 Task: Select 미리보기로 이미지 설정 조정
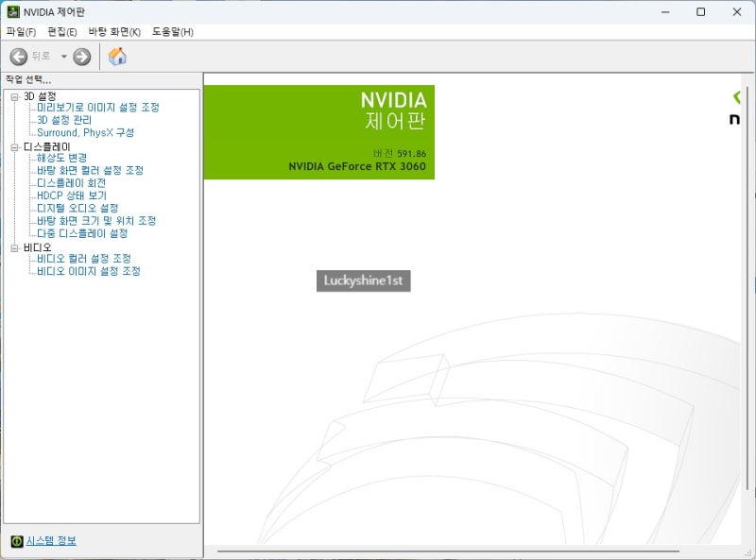[98, 108]
